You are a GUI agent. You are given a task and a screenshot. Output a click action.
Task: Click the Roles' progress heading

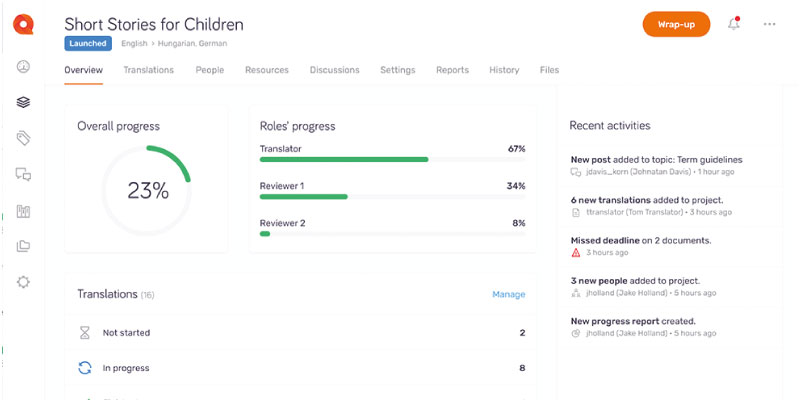pos(297,126)
